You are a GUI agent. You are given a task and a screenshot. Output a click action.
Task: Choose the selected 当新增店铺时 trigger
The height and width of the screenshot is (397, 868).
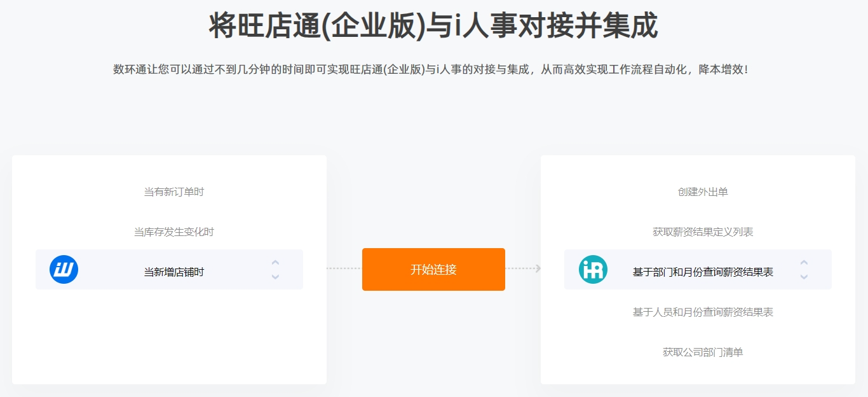coord(174,272)
